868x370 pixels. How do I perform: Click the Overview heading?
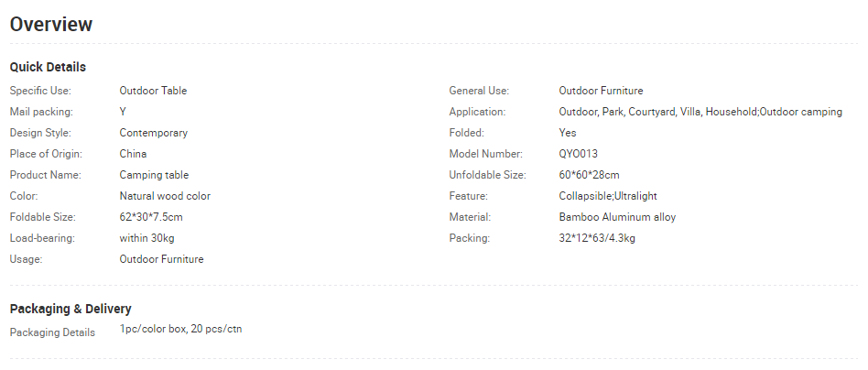tap(51, 25)
